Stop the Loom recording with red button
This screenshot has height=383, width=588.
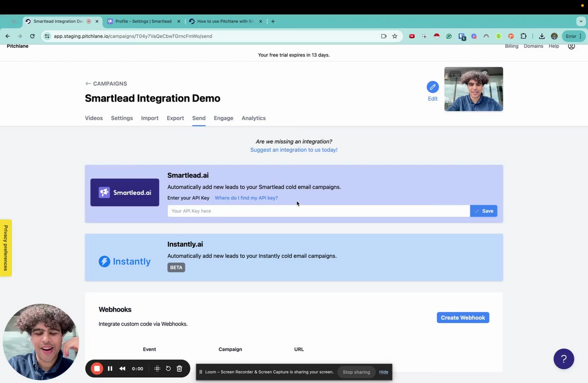(97, 368)
